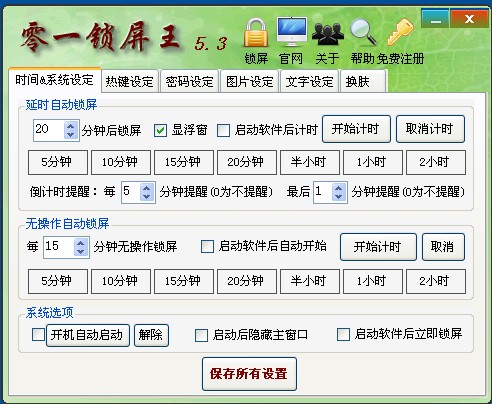Screen dimensions: 492x404
Task: Increase the 每...分钟提醒 interval
Action: pos(147,188)
